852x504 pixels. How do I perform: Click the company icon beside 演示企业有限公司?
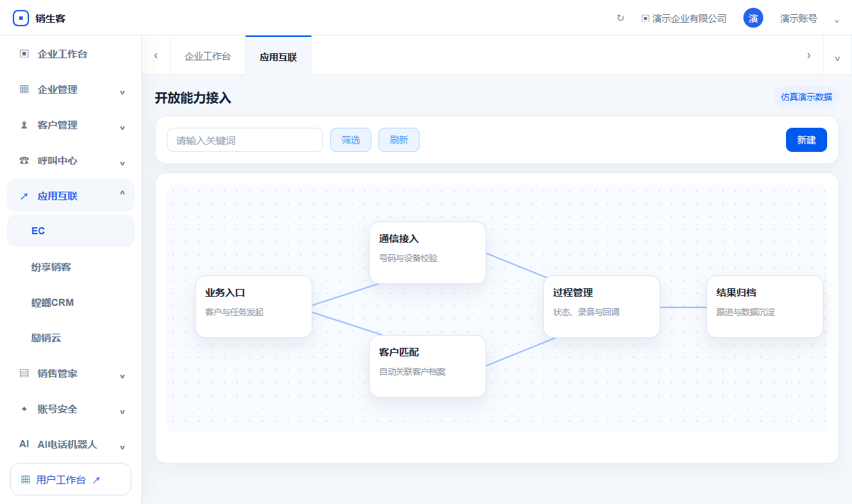click(x=645, y=18)
